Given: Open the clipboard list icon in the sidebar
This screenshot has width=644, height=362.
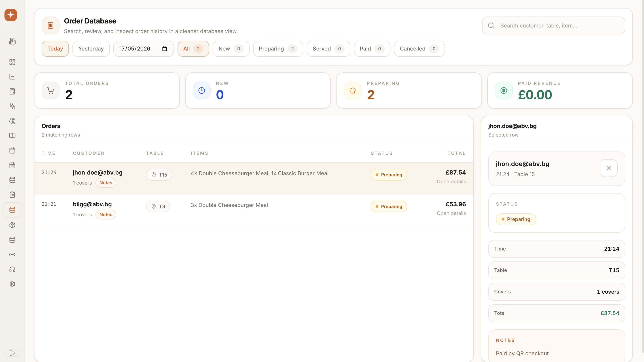Looking at the screenshot, I should [12, 194].
